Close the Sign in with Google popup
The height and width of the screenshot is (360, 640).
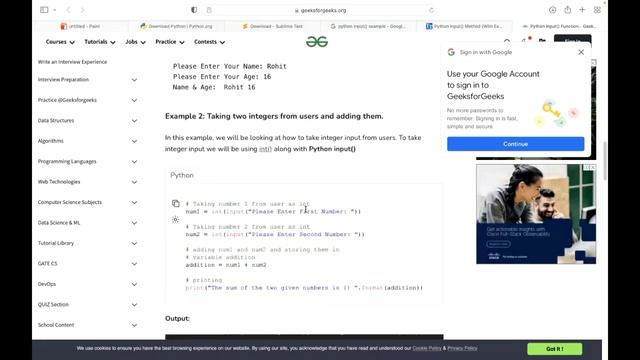581,52
